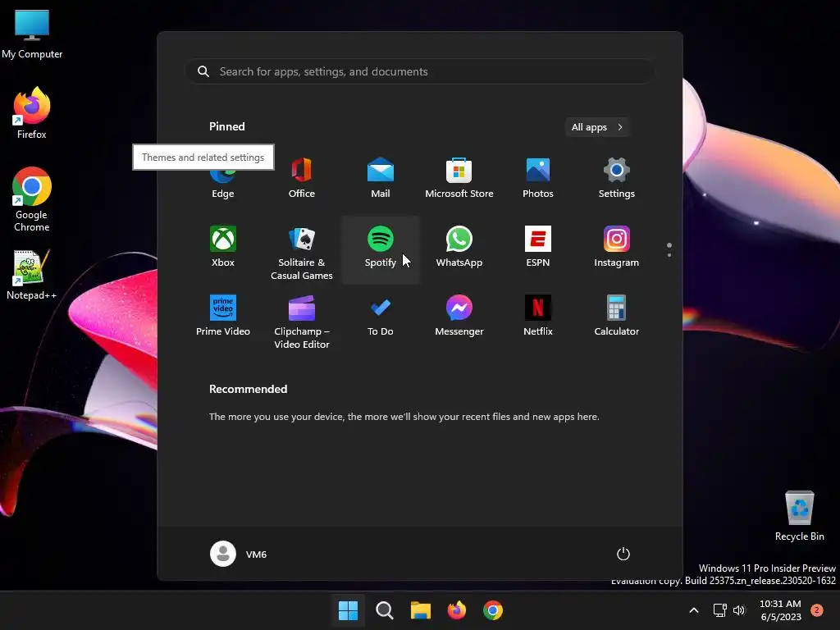Screen dimensions: 840x630
Task: Open the notification count badge
Action: point(817,610)
